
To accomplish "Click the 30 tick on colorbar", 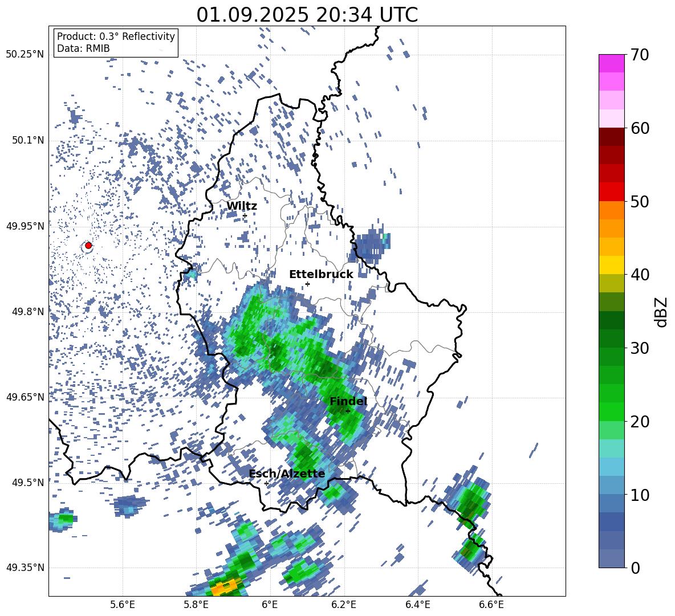I will (x=640, y=348).
